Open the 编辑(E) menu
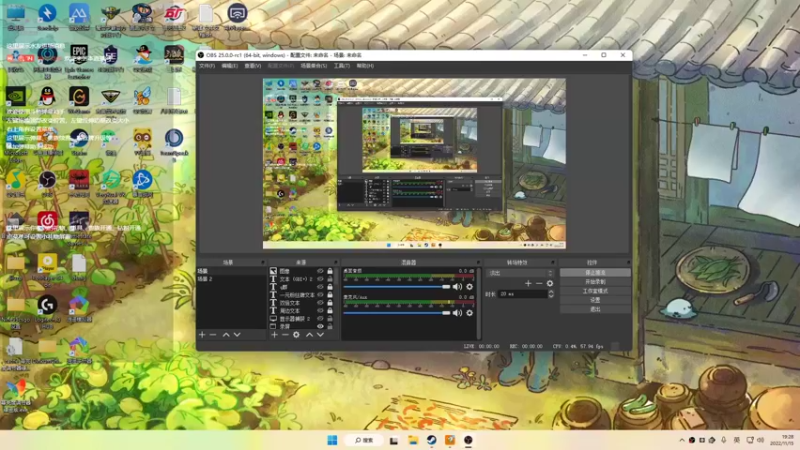Image resolution: width=800 pixels, height=450 pixels. 230,66
